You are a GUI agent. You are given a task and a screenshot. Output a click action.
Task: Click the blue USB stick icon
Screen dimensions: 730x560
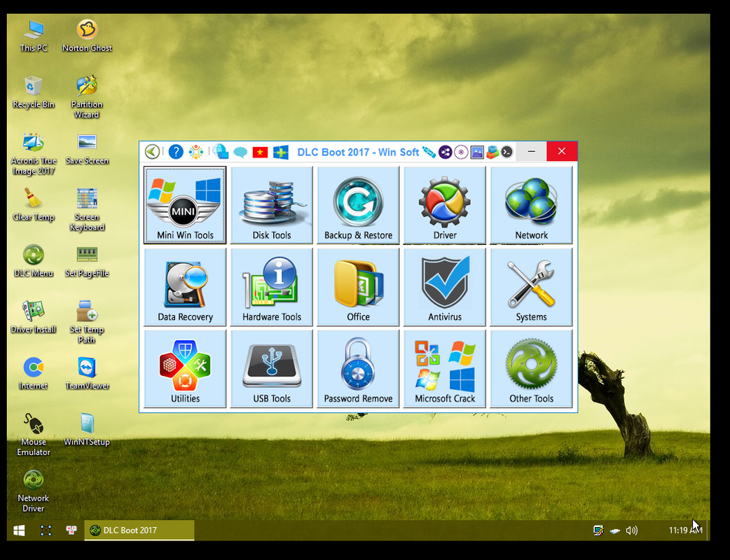pyautogui.click(x=429, y=152)
